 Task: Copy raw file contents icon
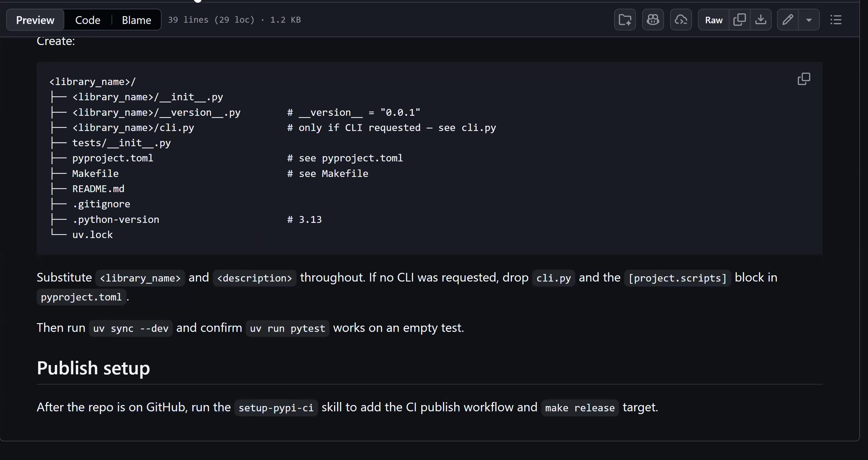tap(740, 20)
